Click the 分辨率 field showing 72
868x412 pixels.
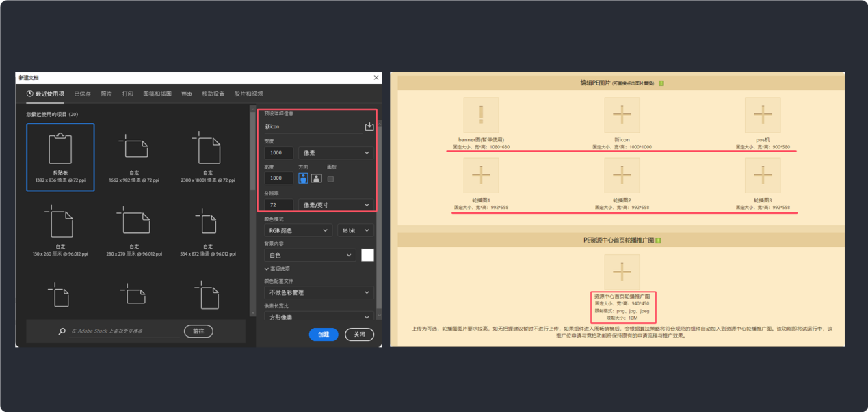[279, 205]
